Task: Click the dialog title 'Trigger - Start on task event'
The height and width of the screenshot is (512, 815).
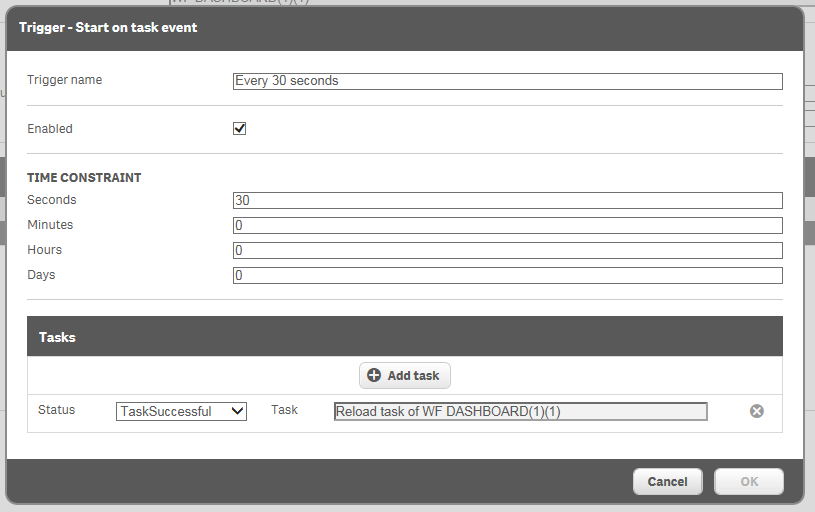Action: tap(108, 27)
